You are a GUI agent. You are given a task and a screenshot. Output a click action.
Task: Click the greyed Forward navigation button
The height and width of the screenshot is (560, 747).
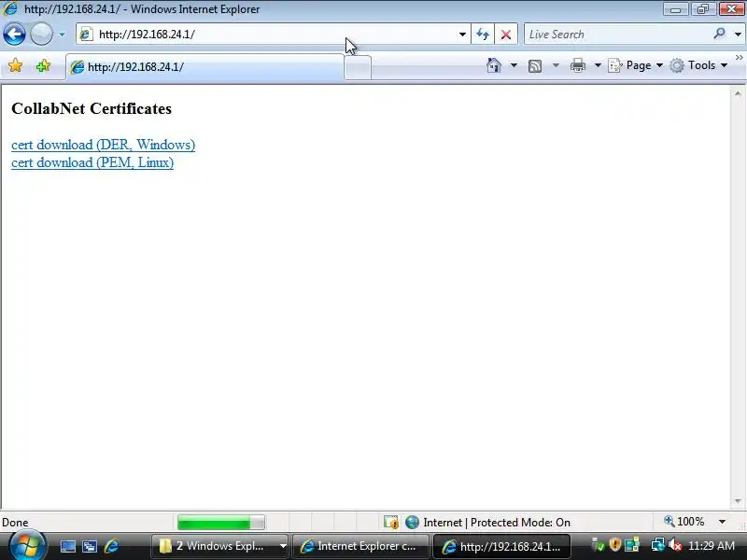click(x=41, y=35)
